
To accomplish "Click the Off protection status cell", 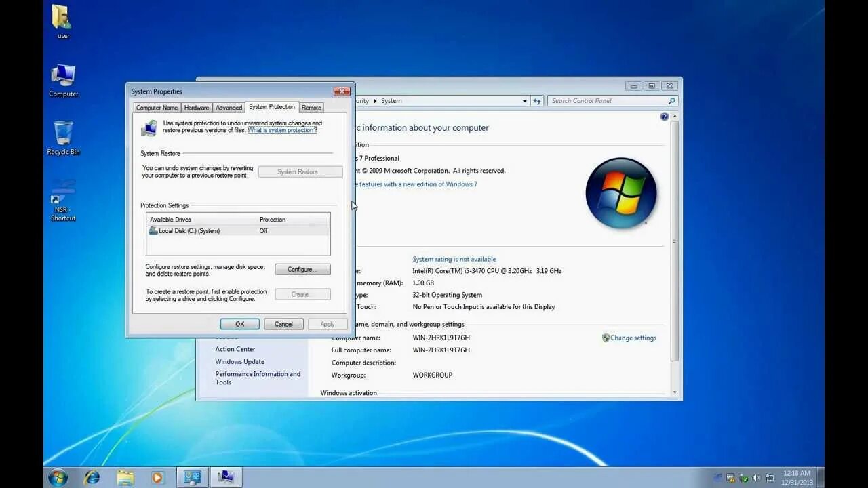I will (263, 231).
